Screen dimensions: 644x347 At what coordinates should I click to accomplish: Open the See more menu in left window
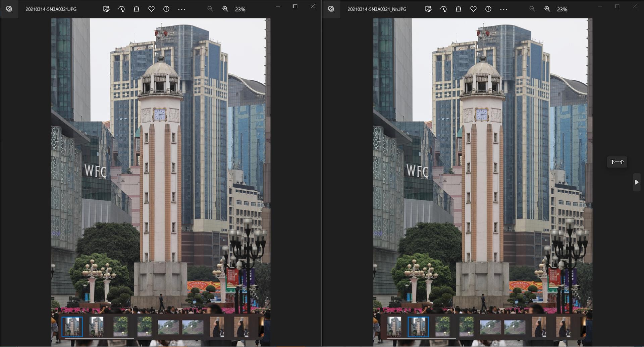click(x=182, y=9)
